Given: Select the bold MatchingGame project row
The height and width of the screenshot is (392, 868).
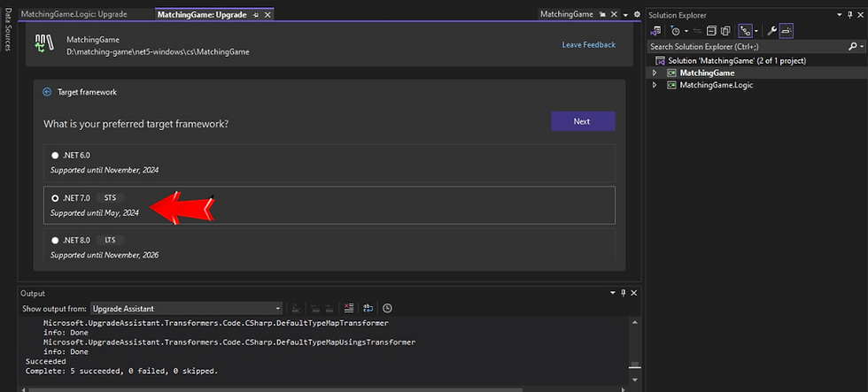Looking at the screenshot, I should [x=757, y=73].
